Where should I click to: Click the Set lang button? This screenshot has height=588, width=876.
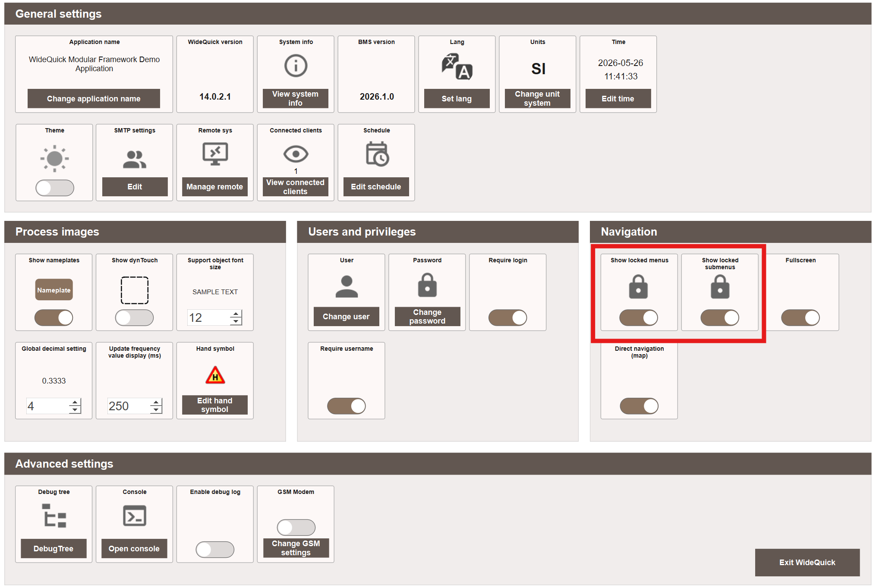pos(457,99)
